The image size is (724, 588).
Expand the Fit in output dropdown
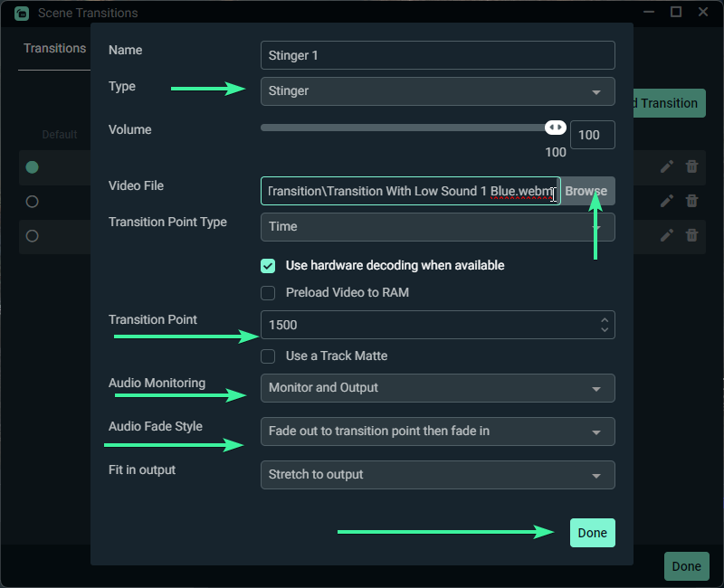[x=438, y=475]
